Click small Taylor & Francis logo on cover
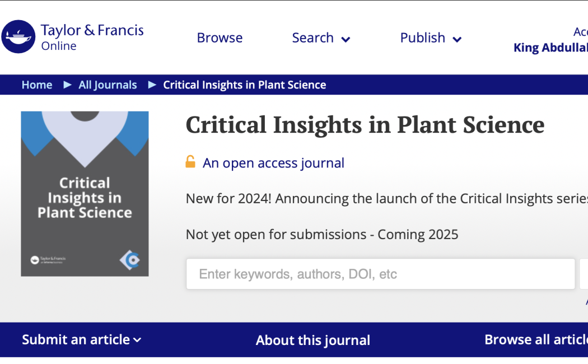 tap(48, 260)
